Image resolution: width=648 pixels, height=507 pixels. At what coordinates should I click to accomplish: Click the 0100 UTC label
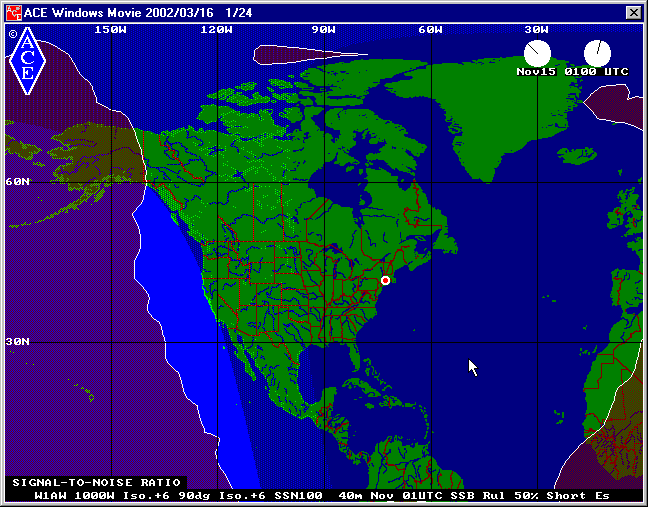point(596,71)
